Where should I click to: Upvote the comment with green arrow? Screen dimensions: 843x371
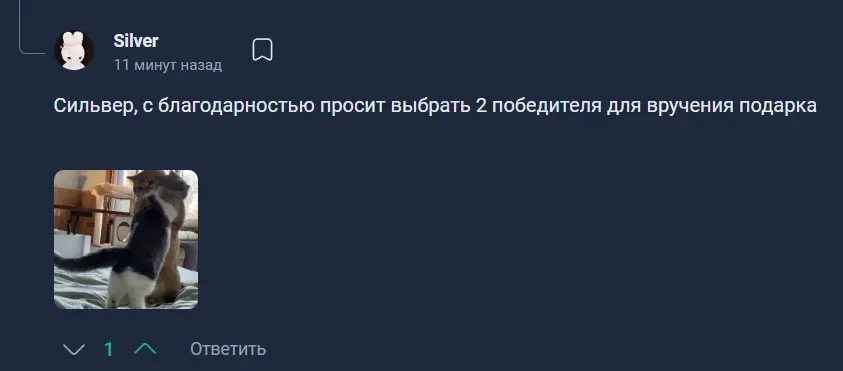145,349
